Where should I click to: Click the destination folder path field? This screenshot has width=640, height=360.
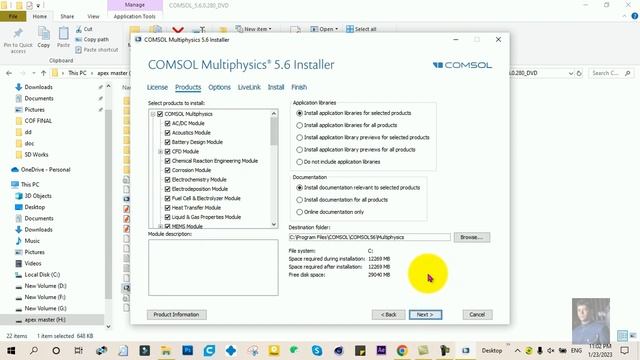[x=369, y=237]
